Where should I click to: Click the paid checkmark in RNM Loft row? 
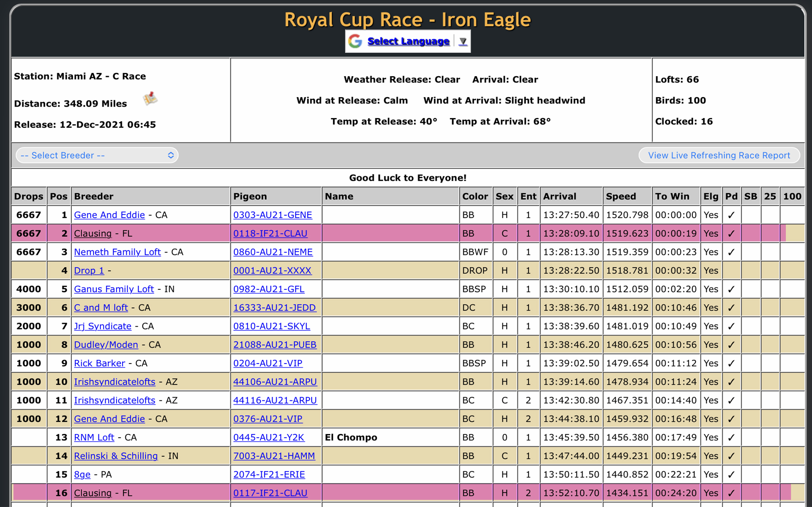731,438
